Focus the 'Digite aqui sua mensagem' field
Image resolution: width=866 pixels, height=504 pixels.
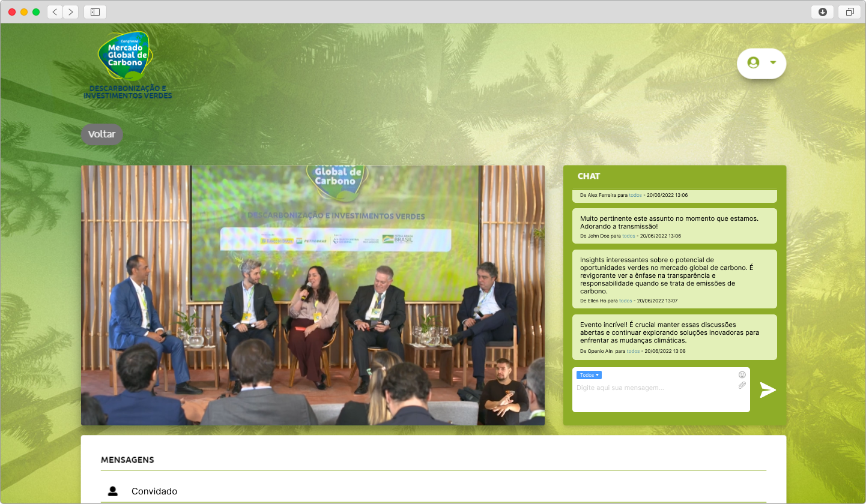tap(655, 394)
